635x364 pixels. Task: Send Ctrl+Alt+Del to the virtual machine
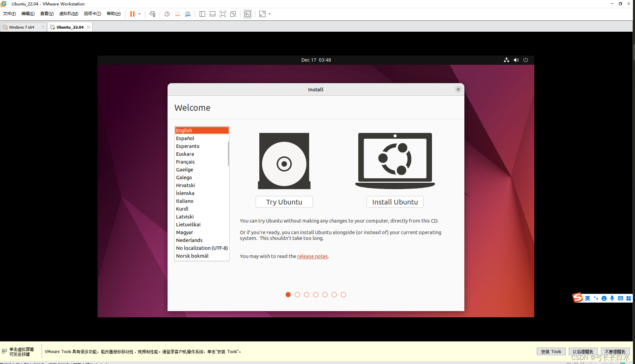coord(153,14)
